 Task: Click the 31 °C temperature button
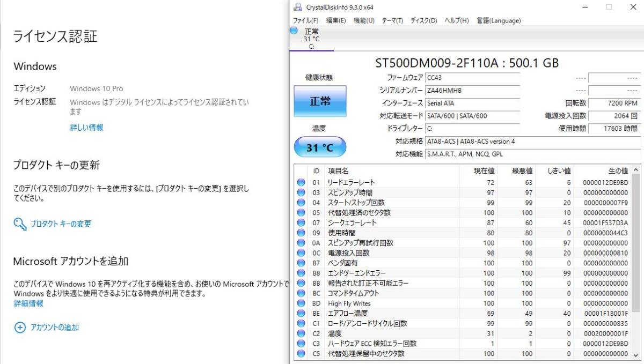(x=320, y=147)
